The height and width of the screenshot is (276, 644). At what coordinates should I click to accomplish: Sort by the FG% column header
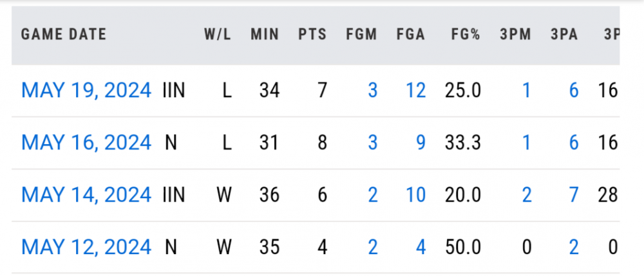(x=465, y=35)
